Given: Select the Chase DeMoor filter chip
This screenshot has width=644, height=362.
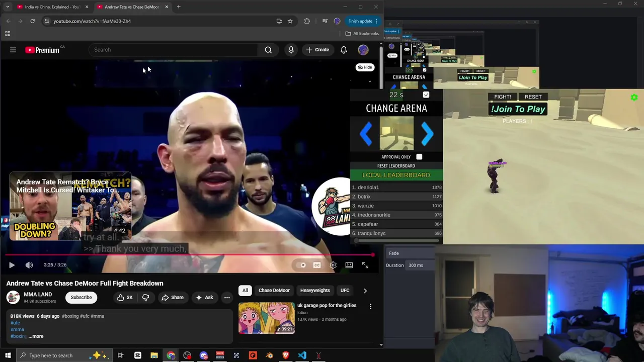Looking at the screenshot, I should coord(274,291).
